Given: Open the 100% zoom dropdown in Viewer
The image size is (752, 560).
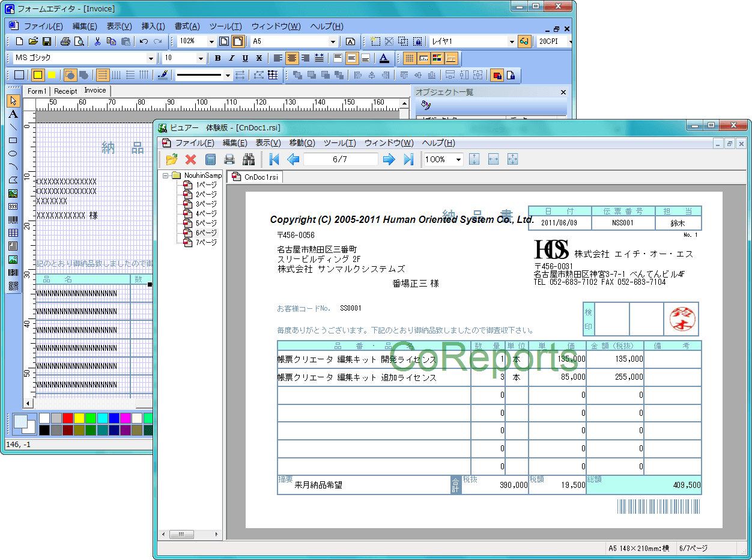Looking at the screenshot, I should click(459, 159).
